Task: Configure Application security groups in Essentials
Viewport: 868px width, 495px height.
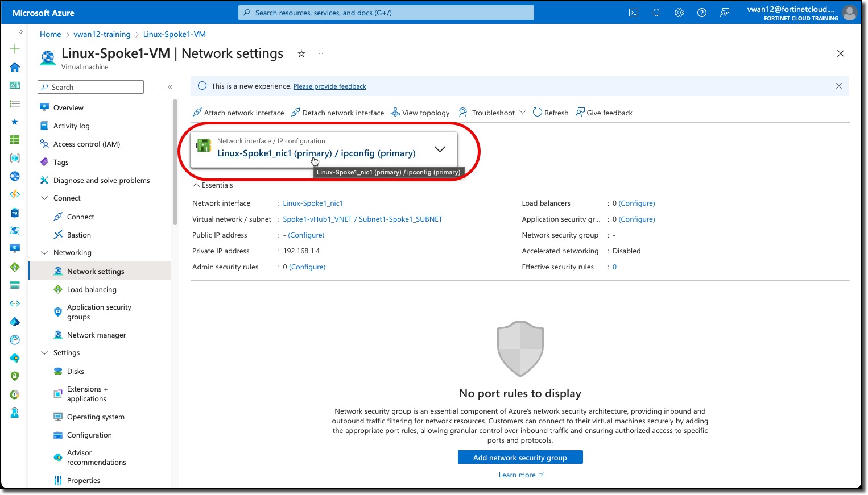Action: click(x=636, y=219)
